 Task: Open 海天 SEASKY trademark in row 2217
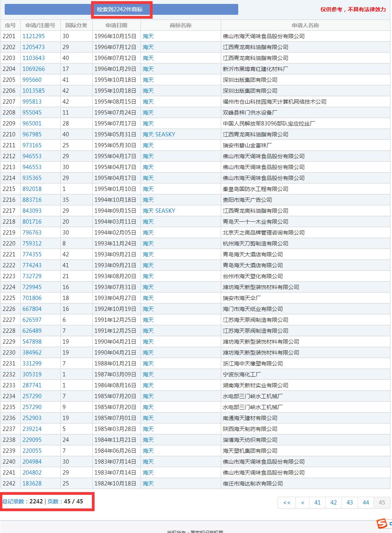coord(159,211)
